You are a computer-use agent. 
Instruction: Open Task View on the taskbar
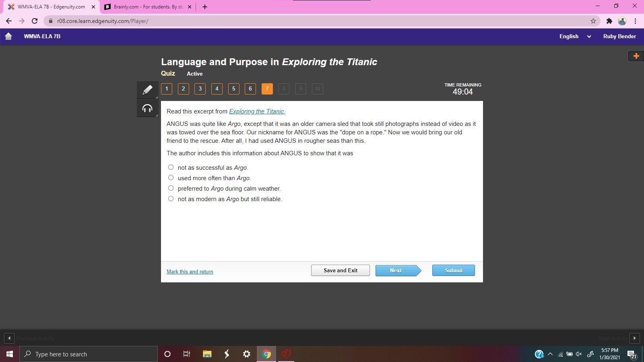pyautogui.click(x=187, y=354)
